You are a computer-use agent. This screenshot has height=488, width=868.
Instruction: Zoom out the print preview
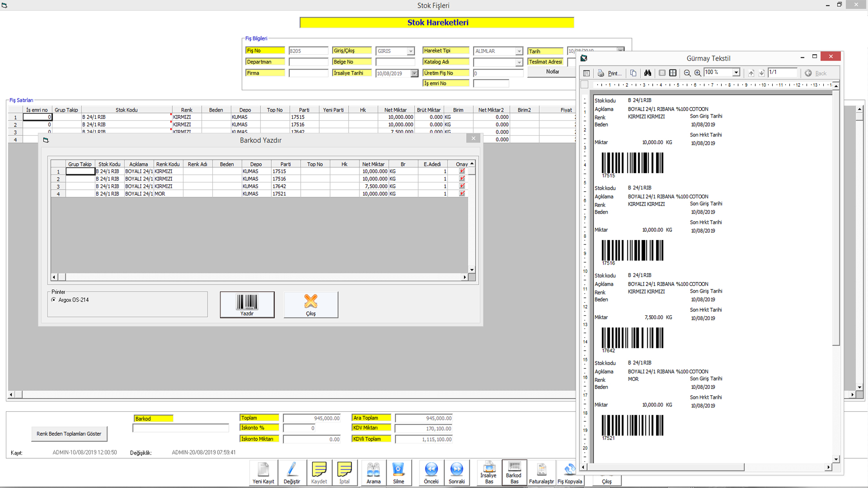687,73
